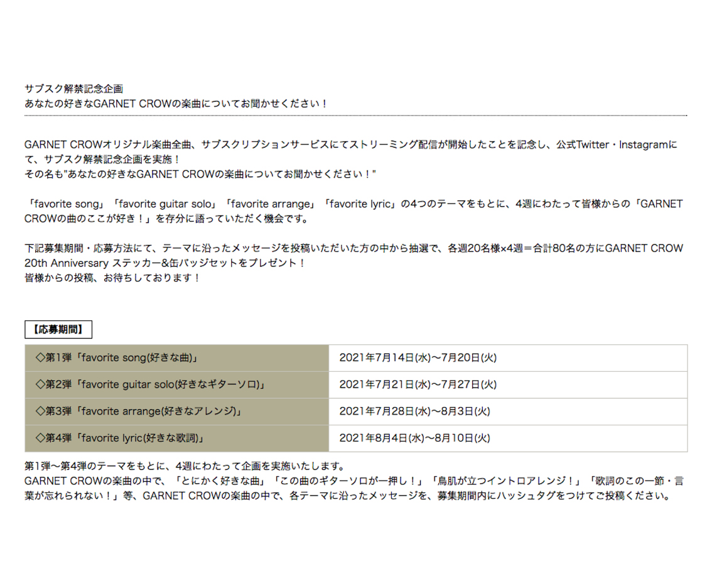This screenshot has height=588, width=712.
Task: Click the line starting '下記募集期間・応募方法にて'
Action: pos(353,248)
